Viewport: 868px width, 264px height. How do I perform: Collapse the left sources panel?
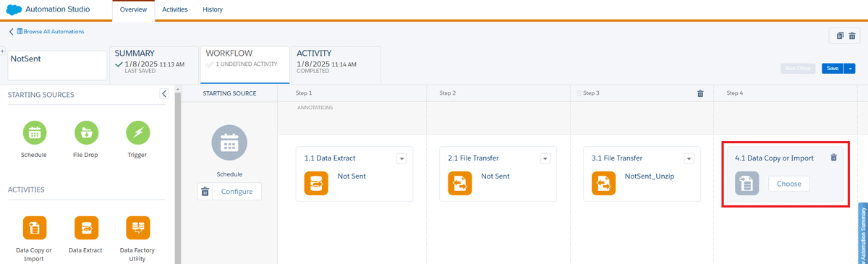pyautogui.click(x=164, y=94)
